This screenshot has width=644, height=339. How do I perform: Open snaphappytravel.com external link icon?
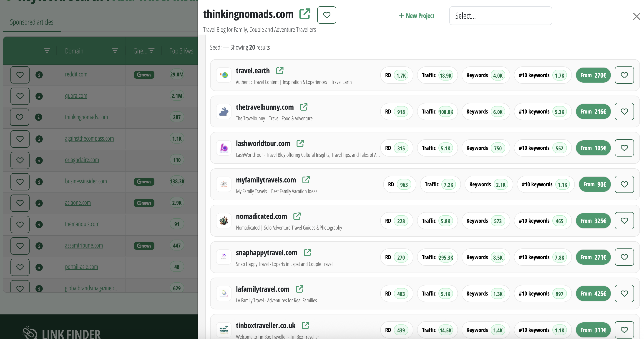point(307,253)
